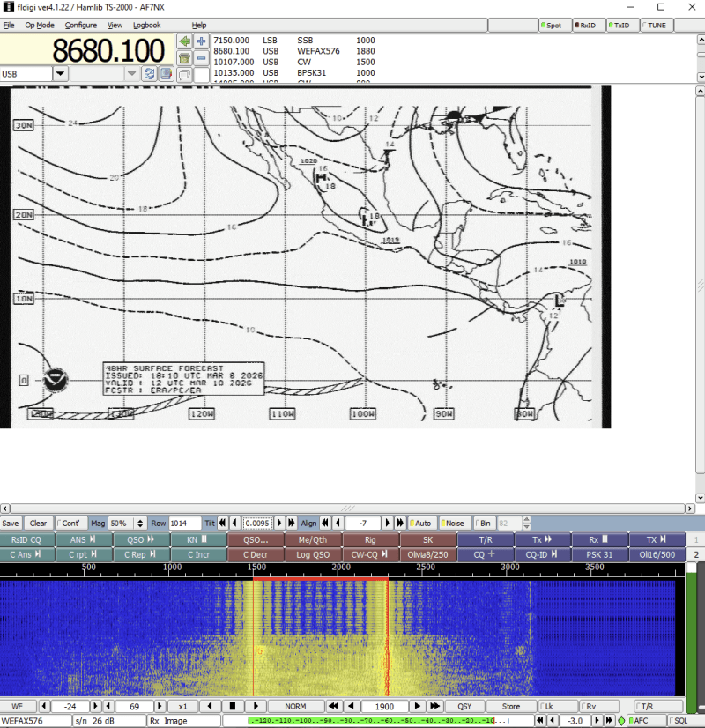Open the Mag 50% zoom dropdown
The width and height of the screenshot is (705, 728).
pyautogui.click(x=140, y=524)
